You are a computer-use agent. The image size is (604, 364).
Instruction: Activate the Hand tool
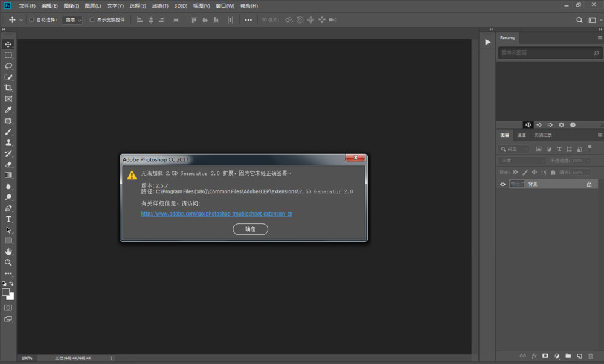[x=8, y=252]
